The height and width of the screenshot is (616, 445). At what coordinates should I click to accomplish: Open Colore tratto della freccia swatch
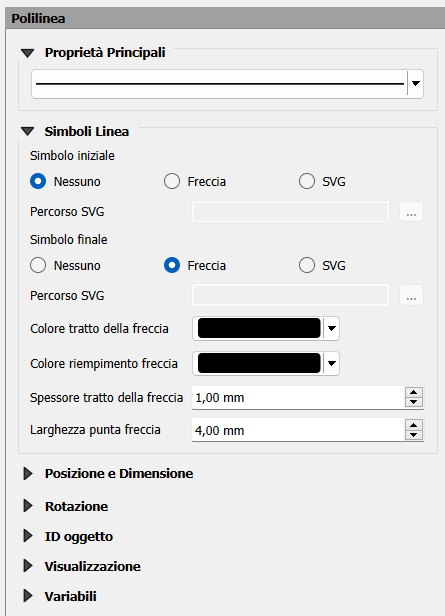259,328
